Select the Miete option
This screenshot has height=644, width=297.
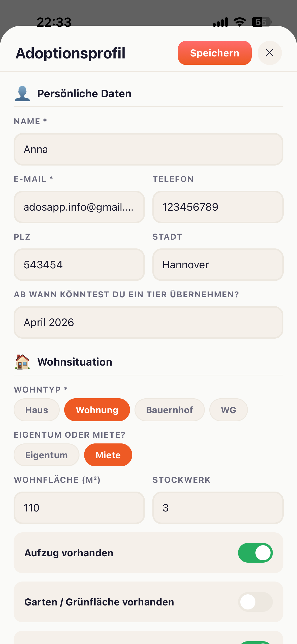point(108,455)
